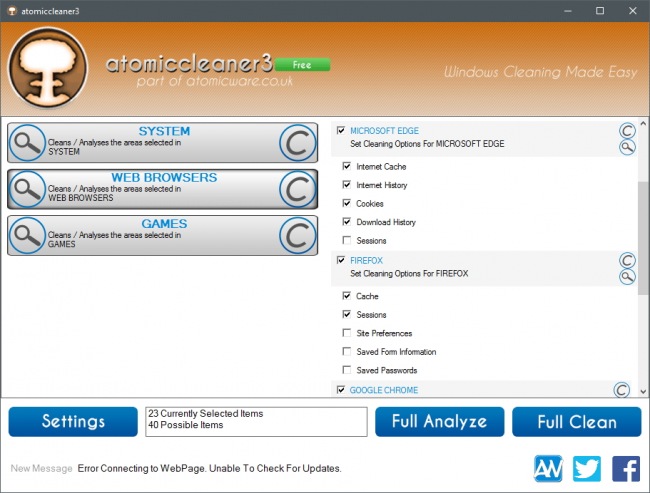Uncheck Firefox Sessions option
650x493 pixels.
pos(347,314)
